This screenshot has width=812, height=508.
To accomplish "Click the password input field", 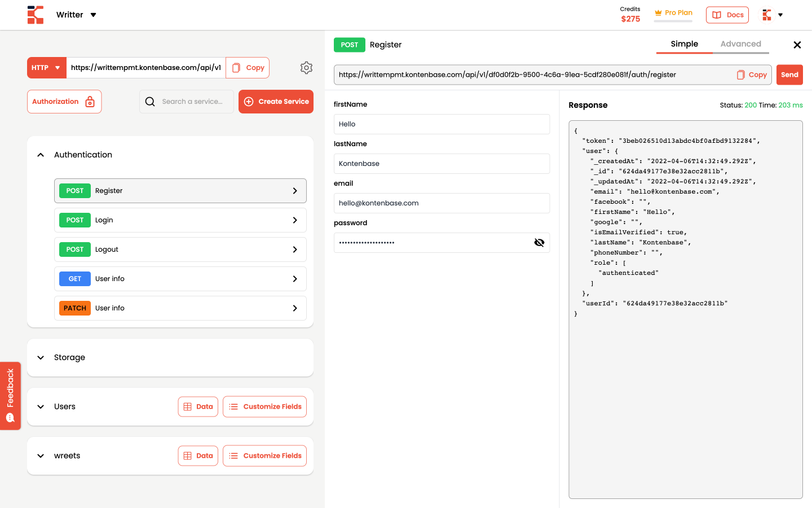I will point(442,243).
